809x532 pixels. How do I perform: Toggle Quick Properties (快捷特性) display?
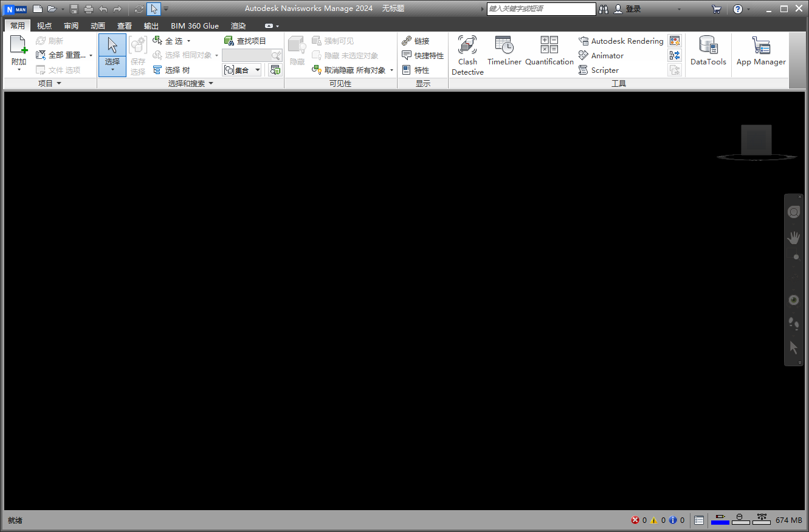pyautogui.click(x=423, y=55)
